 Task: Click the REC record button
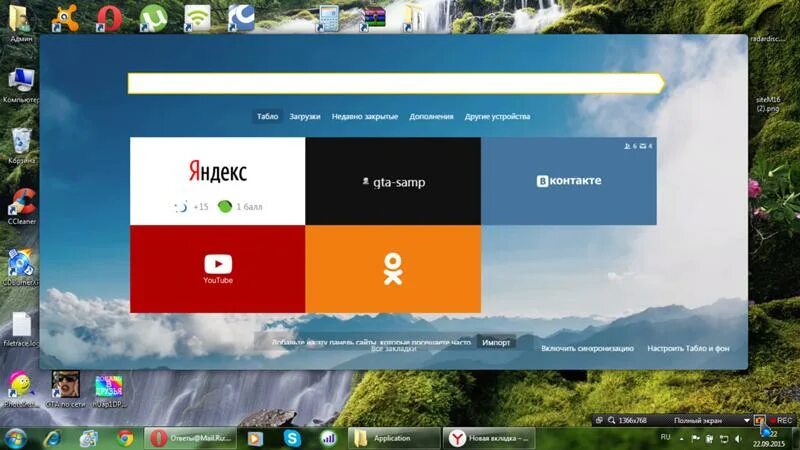pyautogui.click(x=781, y=420)
